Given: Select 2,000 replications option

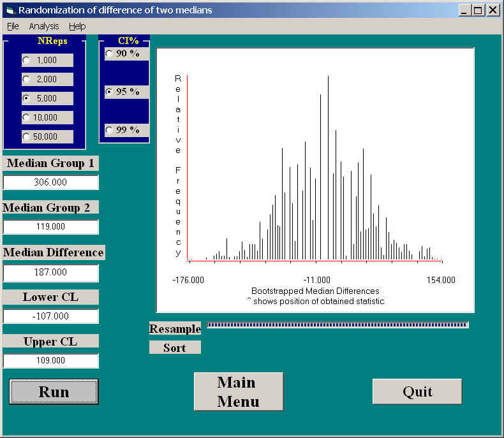Looking at the screenshot, I should point(26,79).
